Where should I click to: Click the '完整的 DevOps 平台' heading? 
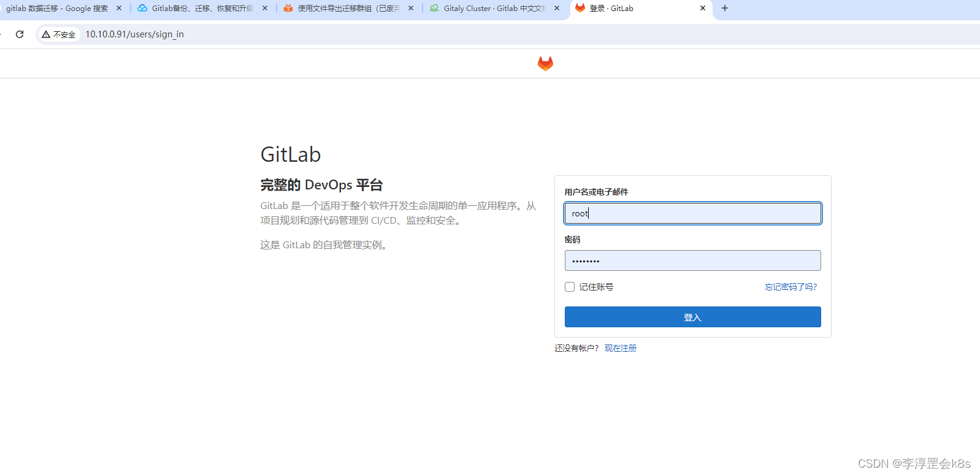tap(321, 185)
